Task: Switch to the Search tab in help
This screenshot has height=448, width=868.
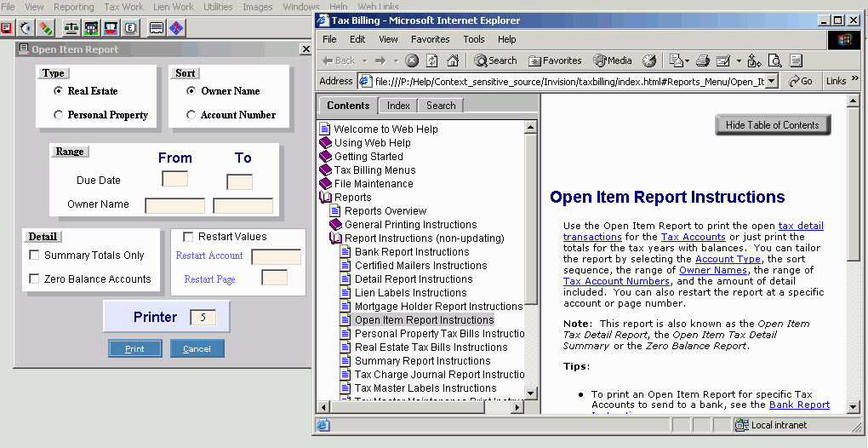Action: coord(441,106)
